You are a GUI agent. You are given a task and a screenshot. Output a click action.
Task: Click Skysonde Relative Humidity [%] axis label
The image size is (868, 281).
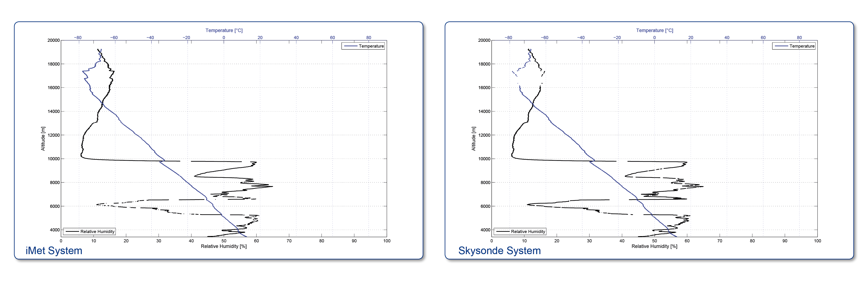[x=654, y=246]
